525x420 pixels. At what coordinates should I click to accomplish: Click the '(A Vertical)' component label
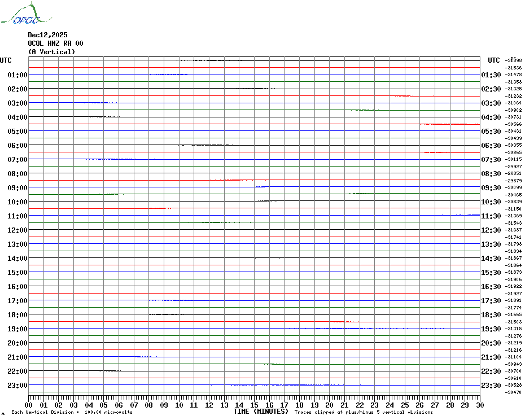51,52
